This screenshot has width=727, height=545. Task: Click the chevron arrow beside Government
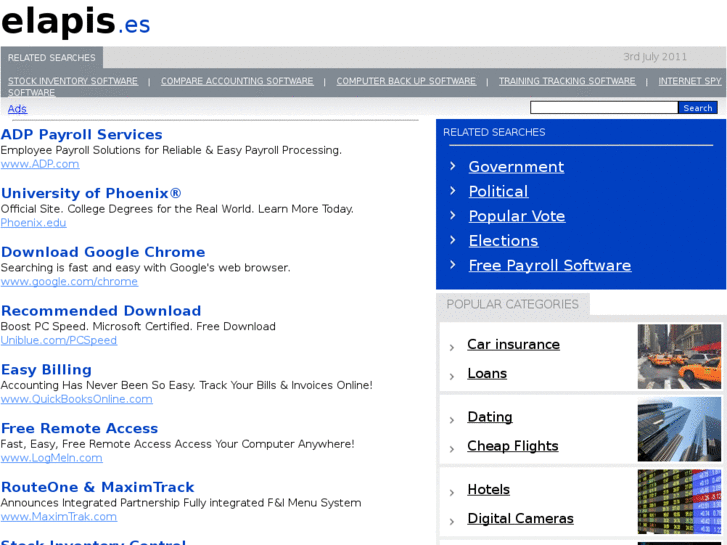[x=453, y=166]
